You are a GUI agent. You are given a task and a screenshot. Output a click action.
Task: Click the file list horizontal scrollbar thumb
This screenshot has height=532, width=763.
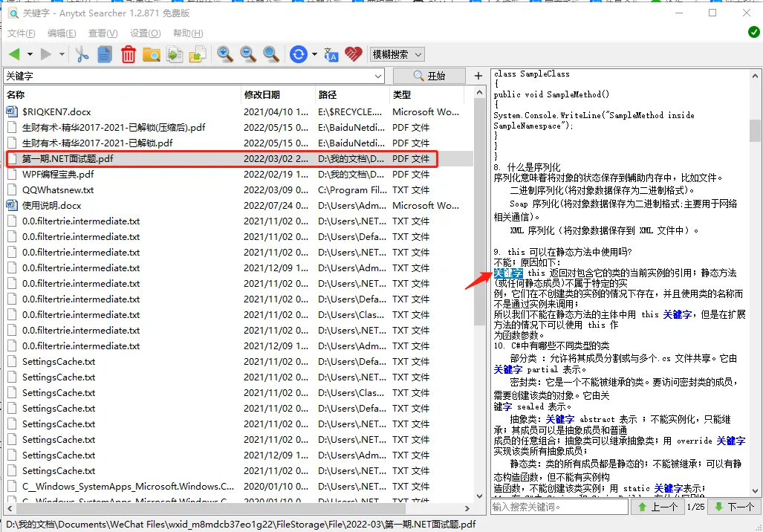pos(211,508)
